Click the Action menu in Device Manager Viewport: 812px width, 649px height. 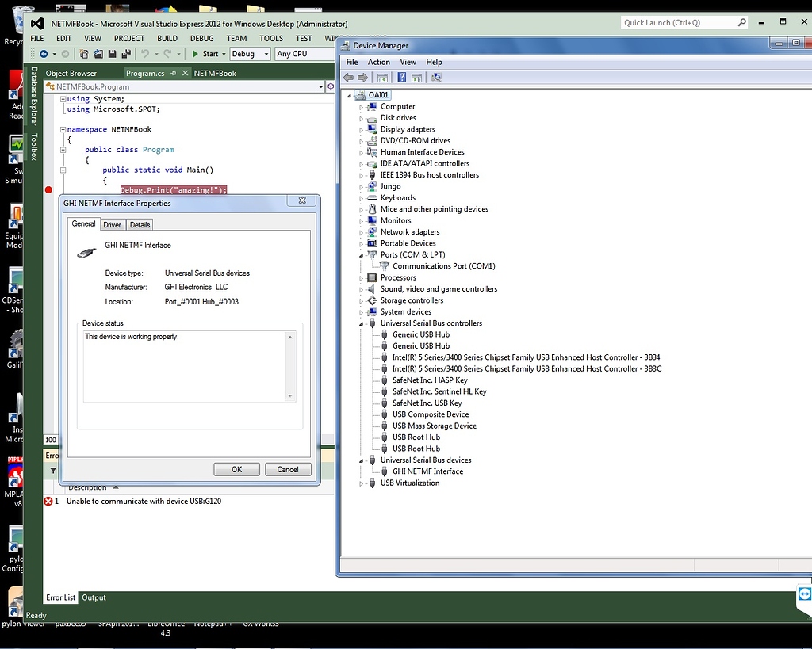tap(378, 61)
